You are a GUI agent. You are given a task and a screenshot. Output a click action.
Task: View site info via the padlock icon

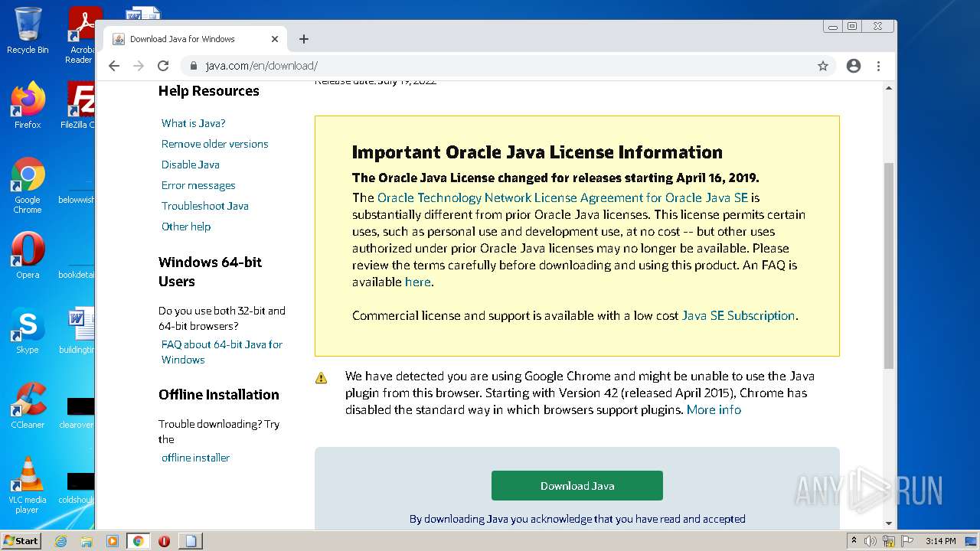pyautogui.click(x=194, y=66)
